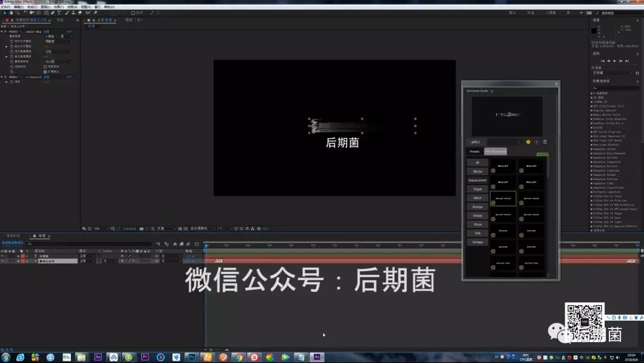Select the Zoom magnifier tool

point(18,12)
